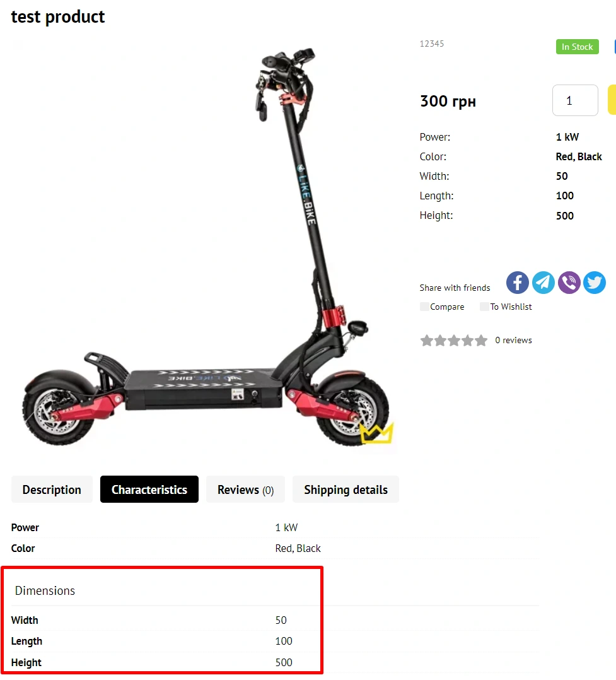Open the Description tab
This screenshot has width=616, height=680.
click(52, 489)
